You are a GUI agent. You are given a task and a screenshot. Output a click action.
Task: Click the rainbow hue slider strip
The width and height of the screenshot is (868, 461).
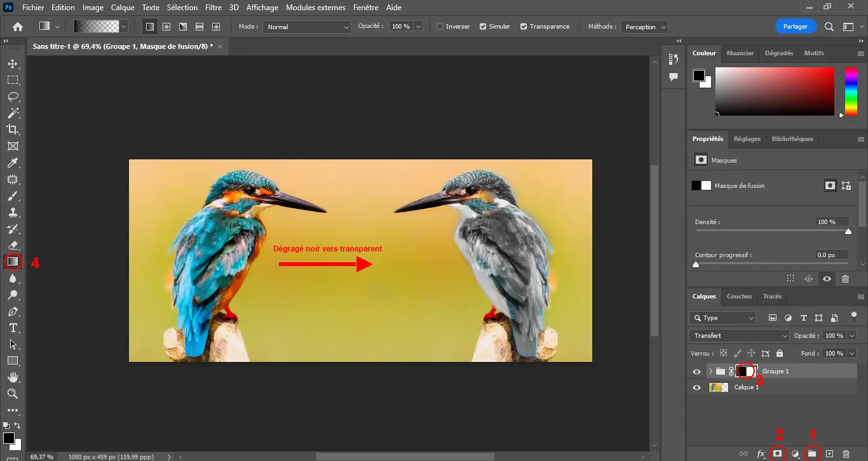tap(851, 91)
